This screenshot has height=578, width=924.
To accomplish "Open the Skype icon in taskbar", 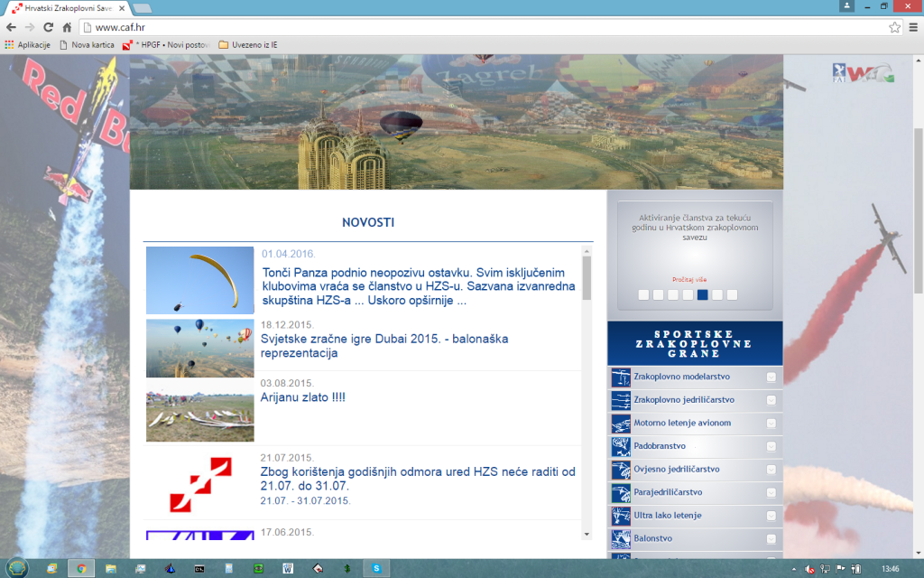I will click(376, 569).
